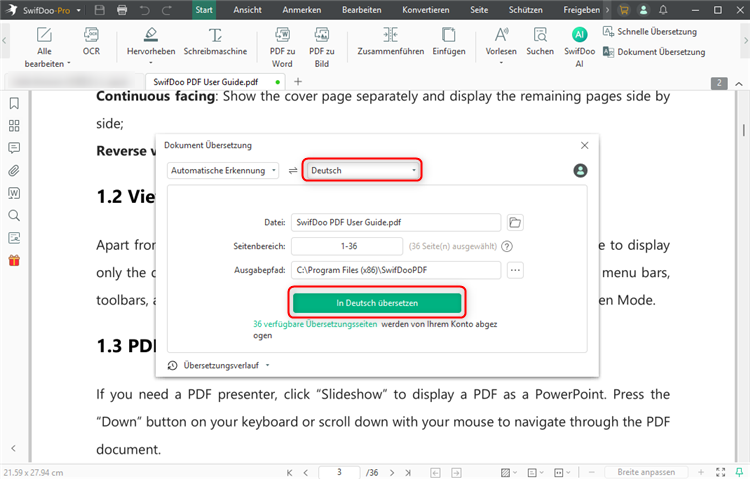Edit the Seitenbereich page range field
Image resolution: width=750 pixels, height=479 pixels.
point(347,246)
